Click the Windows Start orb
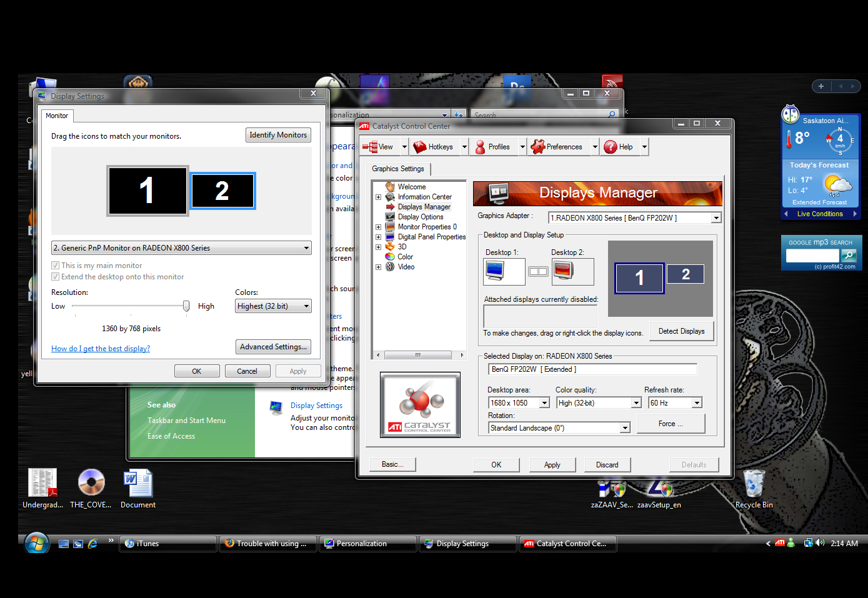Screen dimensions: 868x598 coord(37,543)
